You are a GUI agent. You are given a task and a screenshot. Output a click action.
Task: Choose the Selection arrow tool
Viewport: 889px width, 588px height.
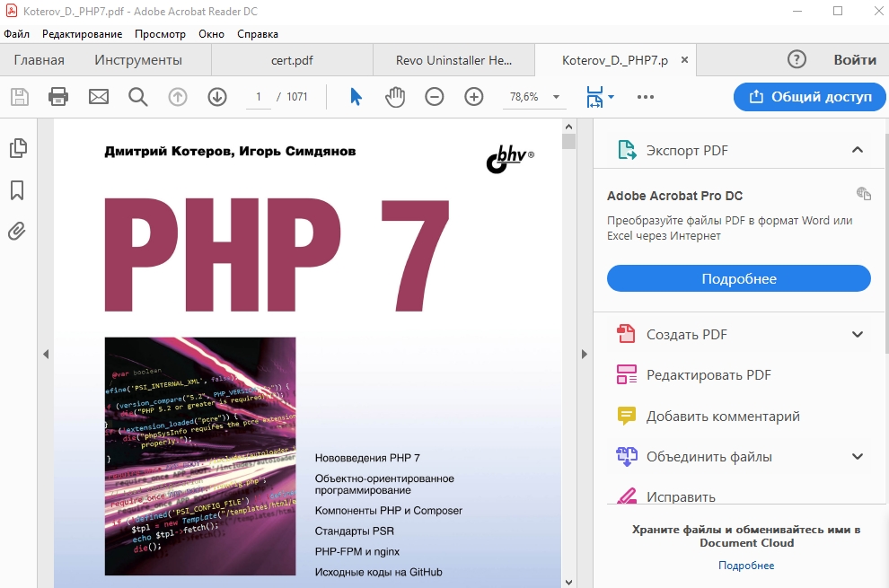click(x=356, y=97)
